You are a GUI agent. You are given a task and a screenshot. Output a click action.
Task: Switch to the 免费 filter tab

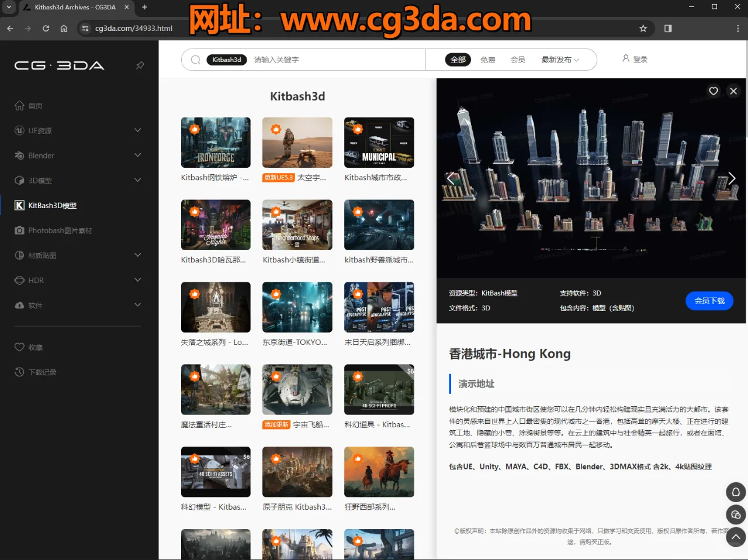pos(488,59)
